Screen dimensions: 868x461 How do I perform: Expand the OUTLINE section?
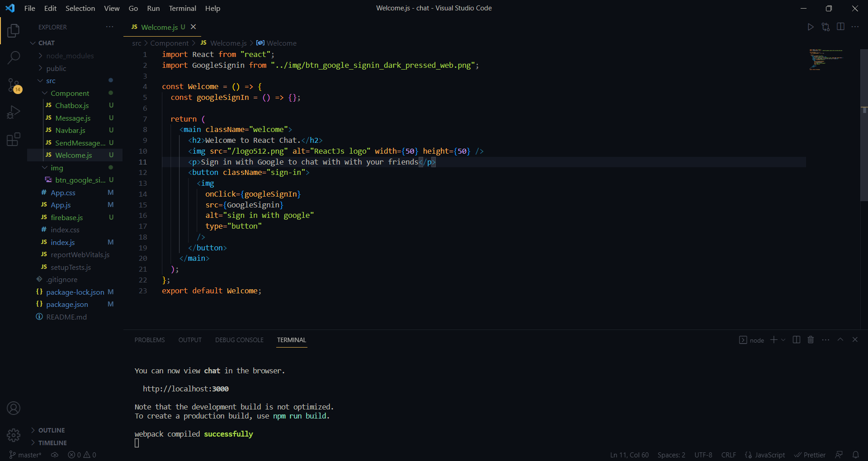(75, 430)
